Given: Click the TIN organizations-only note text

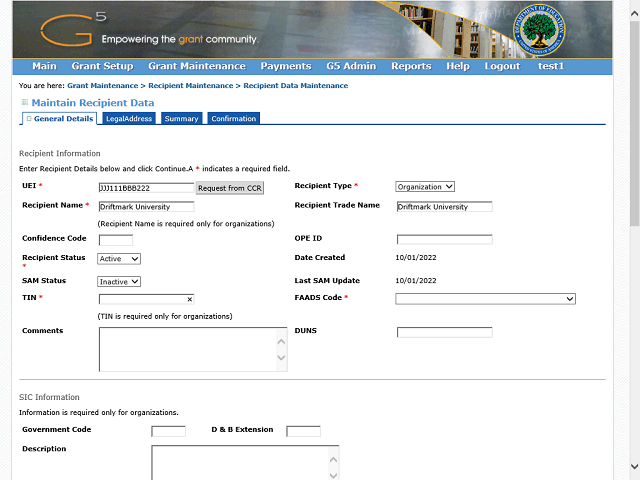Looking at the screenshot, I should click(165, 316).
